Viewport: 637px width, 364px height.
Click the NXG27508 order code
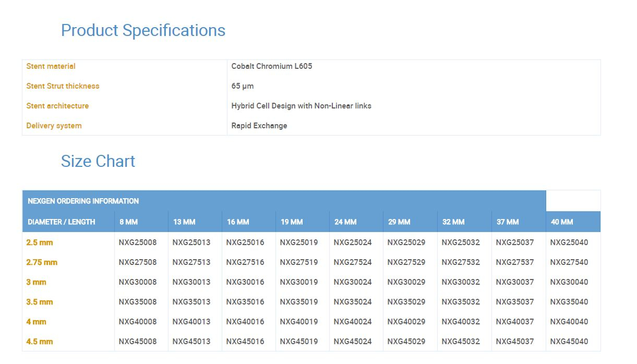(138, 262)
